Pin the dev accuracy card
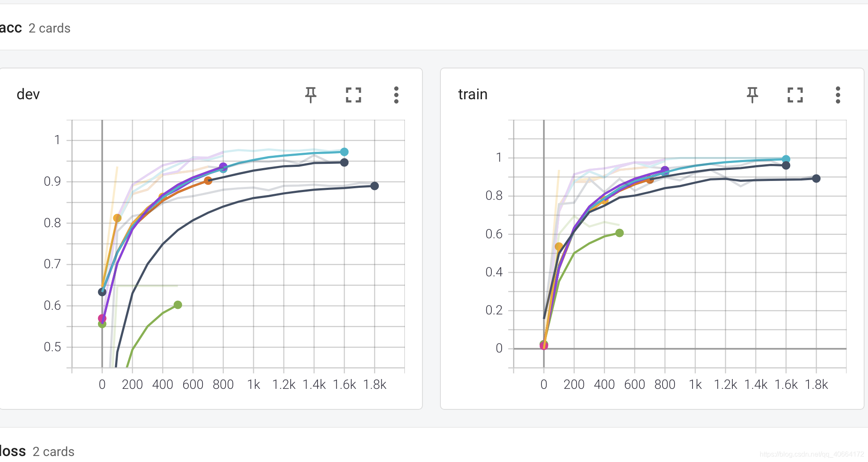Image resolution: width=868 pixels, height=462 pixels. (311, 95)
